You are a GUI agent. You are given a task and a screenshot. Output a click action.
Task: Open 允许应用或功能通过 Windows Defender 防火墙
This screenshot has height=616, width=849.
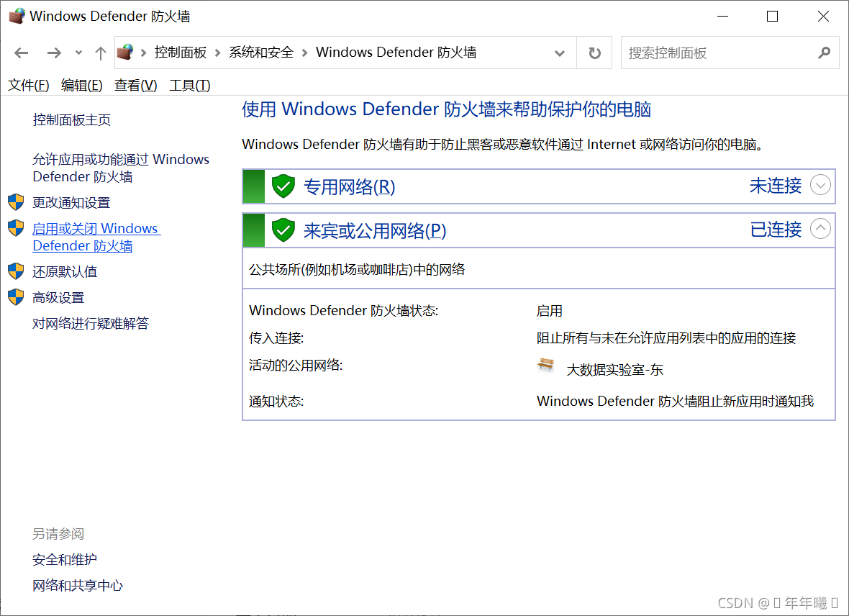(121, 168)
